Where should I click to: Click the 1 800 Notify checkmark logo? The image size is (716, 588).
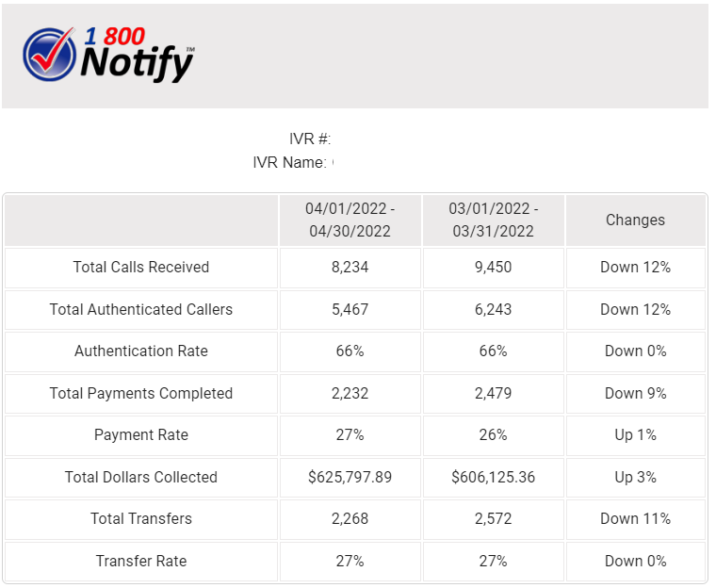51,55
